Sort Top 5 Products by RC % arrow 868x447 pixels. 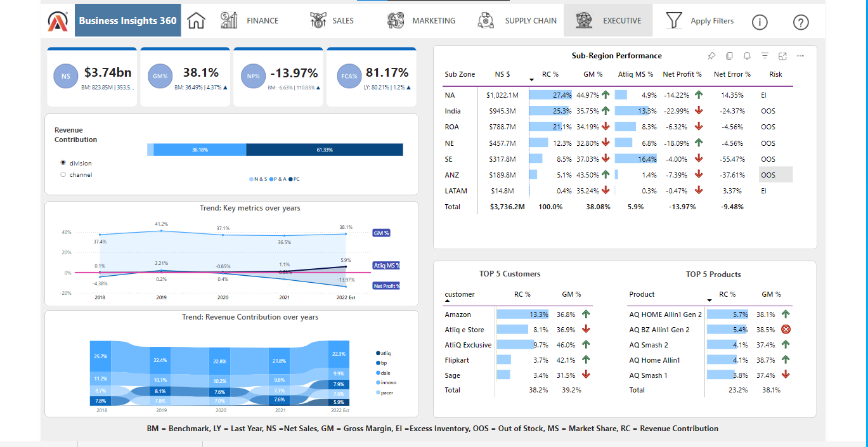(709, 300)
